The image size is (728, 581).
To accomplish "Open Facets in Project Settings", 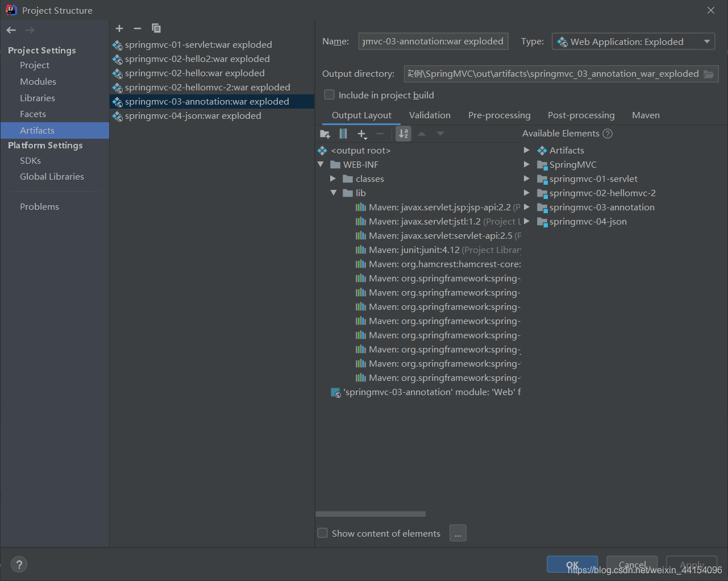I will (x=33, y=114).
